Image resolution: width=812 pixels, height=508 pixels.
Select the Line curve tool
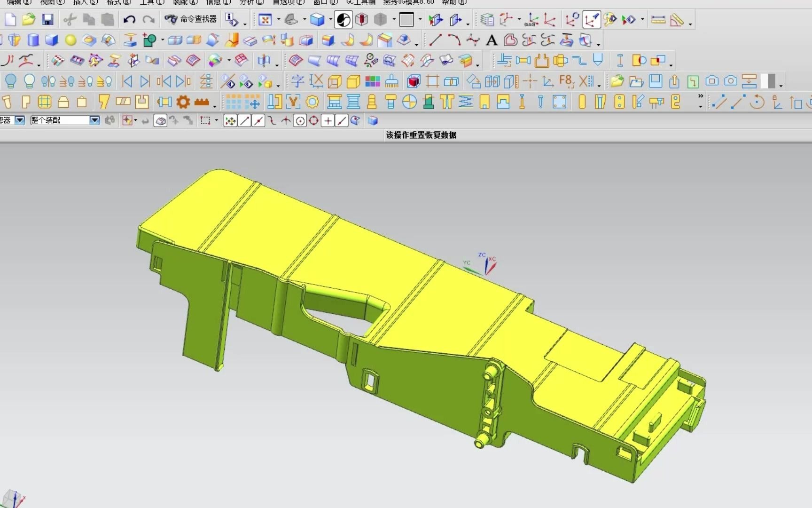coord(435,40)
